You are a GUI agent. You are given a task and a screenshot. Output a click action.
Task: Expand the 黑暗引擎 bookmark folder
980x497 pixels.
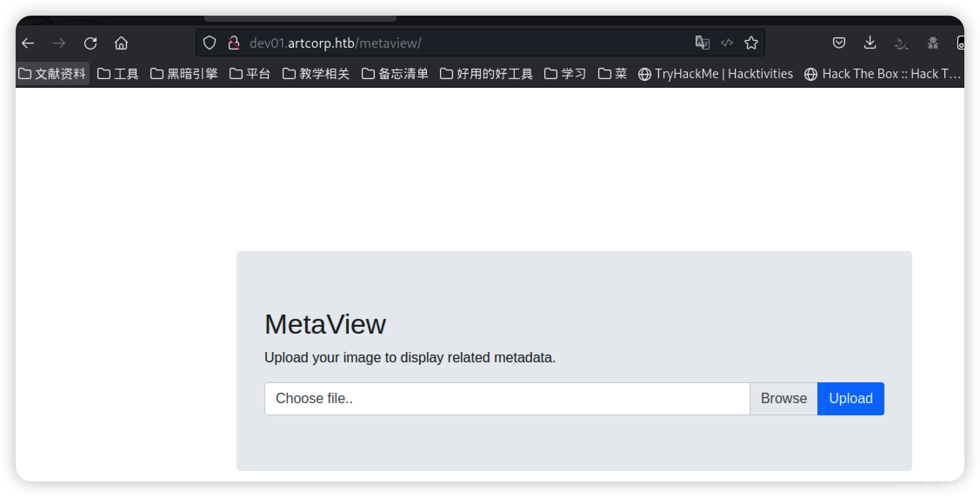[x=184, y=73]
